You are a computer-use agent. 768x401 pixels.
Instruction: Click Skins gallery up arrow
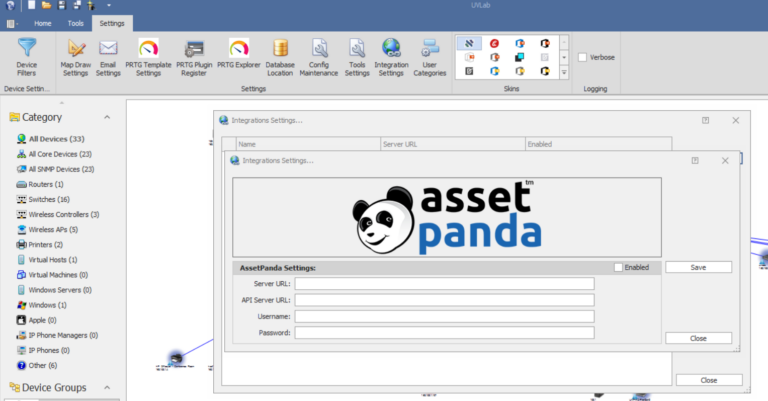click(564, 43)
